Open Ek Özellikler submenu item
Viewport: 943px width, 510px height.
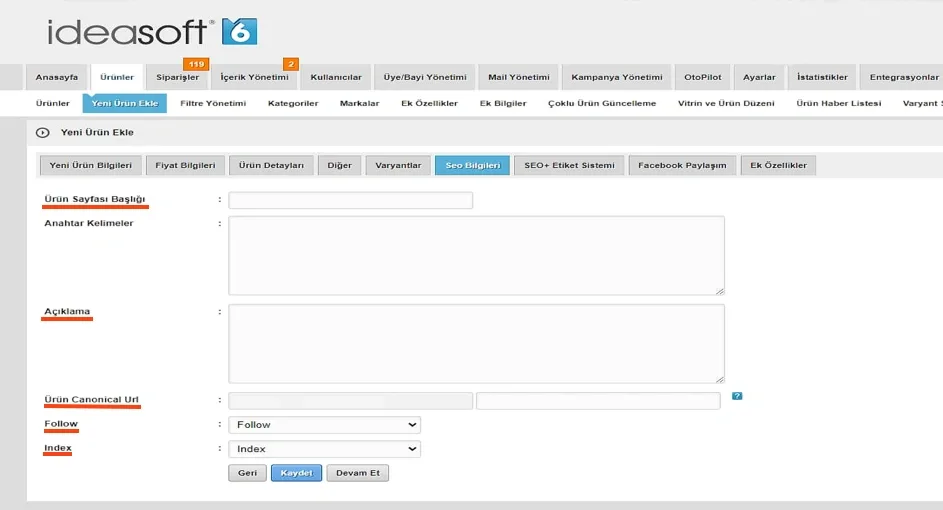[429, 103]
